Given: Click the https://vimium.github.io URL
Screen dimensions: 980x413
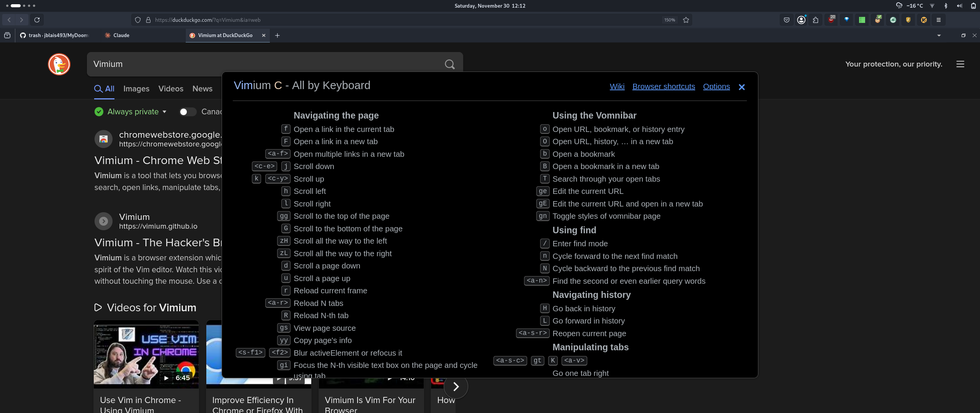Looking at the screenshot, I should click(x=158, y=226).
